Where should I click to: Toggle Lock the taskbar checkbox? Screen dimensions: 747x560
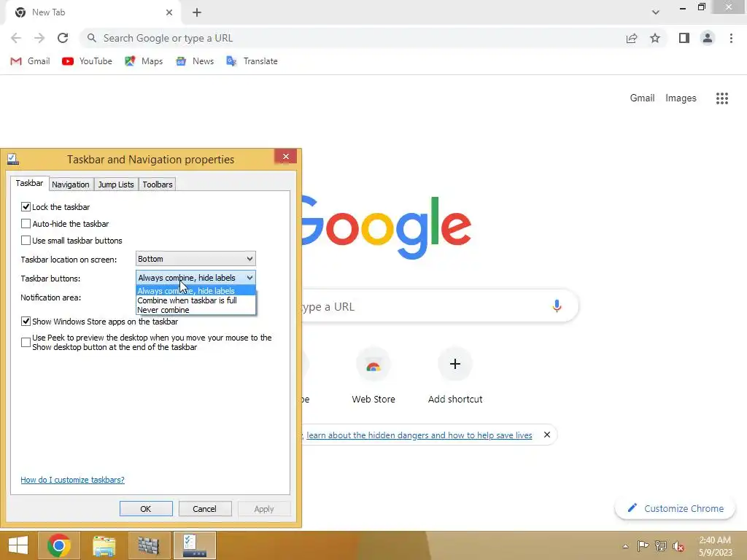[26, 206]
